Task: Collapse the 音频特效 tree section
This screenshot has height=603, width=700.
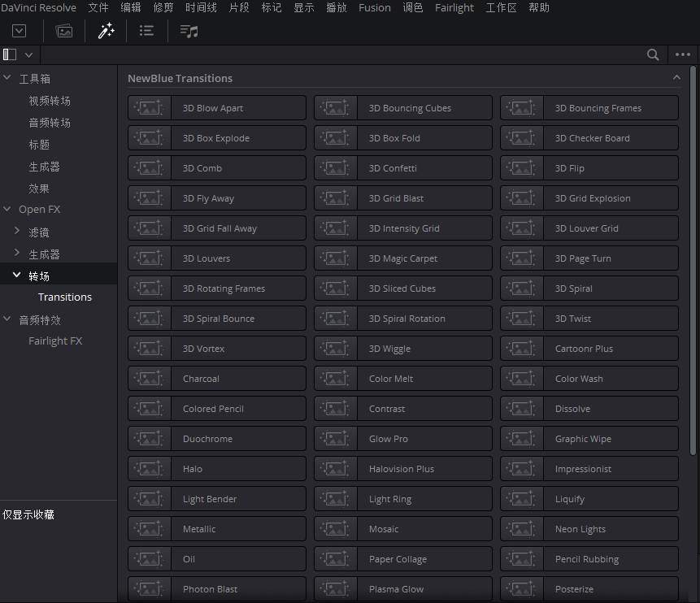Action: [x=7, y=319]
